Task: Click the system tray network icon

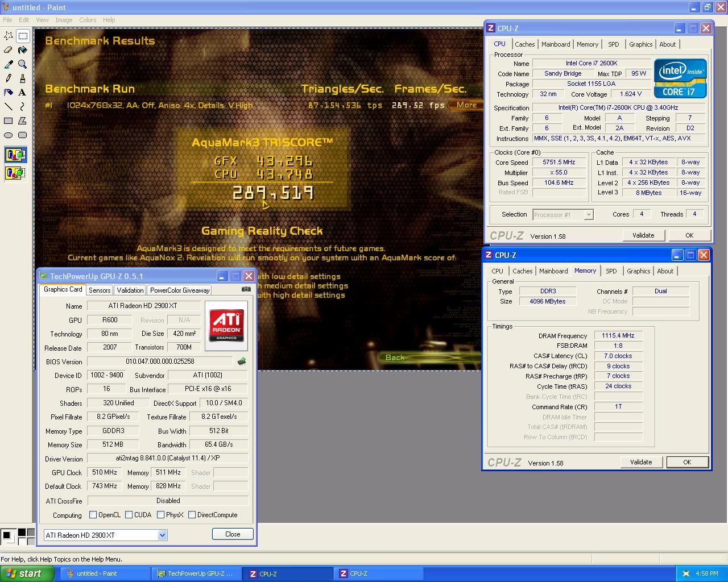Action: [x=686, y=573]
